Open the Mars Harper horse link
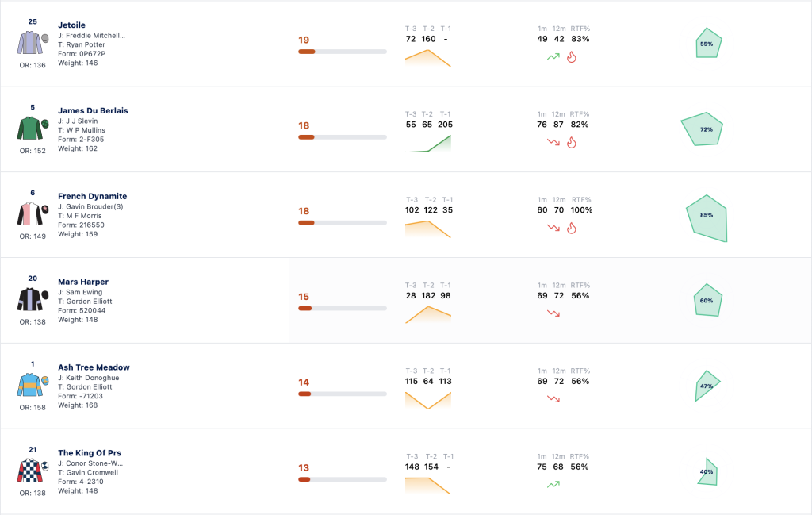812x515 pixels. coord(83,282)
